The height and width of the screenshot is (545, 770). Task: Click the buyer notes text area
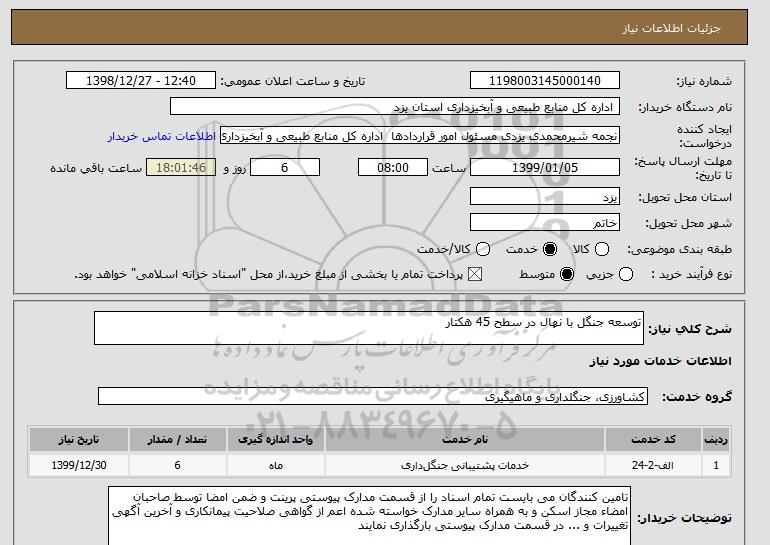pyautogui.click(x=369, y=516)
